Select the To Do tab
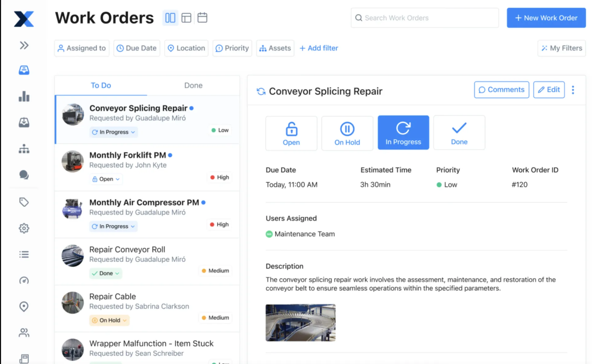The width and height of the screenshot is (592, 364). coord(101,85)
